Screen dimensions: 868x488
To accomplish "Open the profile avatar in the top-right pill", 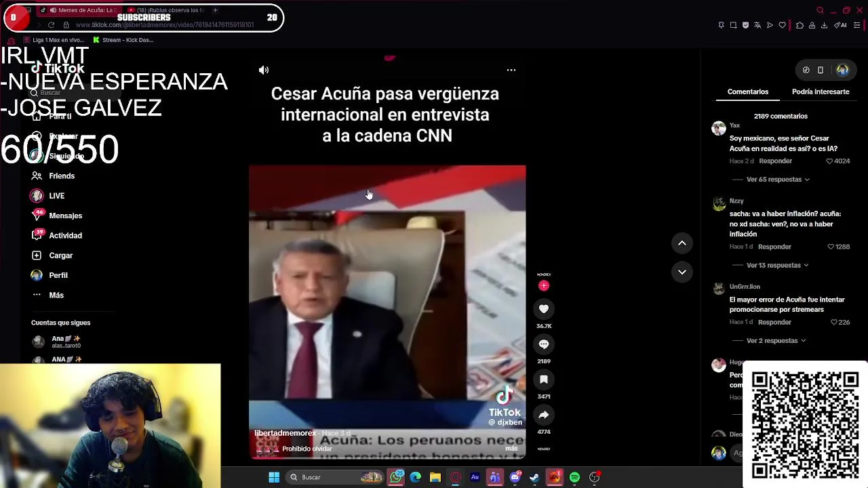I will [x=842, y=70].
